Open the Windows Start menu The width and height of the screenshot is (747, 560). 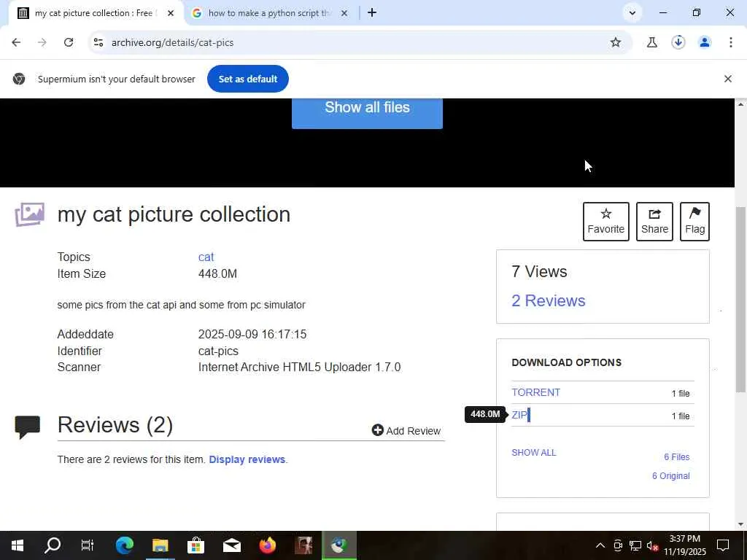pos(18,545)
